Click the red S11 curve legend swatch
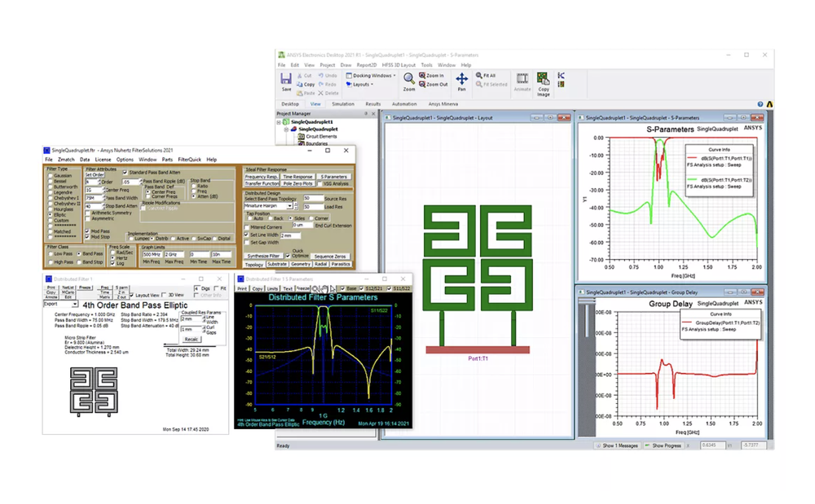The width and height of the screenshot is (815, 504). [692, 158]
